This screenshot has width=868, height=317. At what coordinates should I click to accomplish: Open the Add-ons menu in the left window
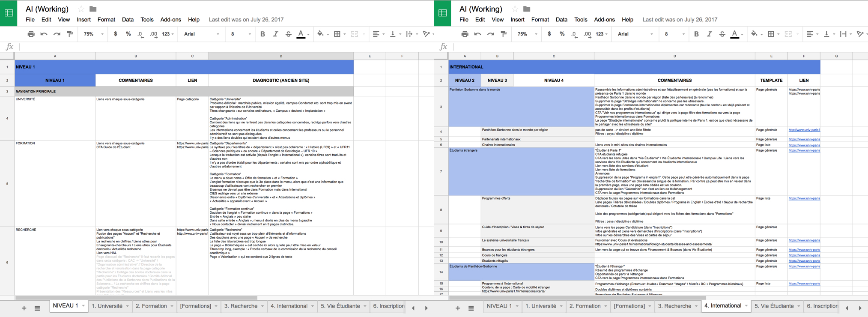170,19
